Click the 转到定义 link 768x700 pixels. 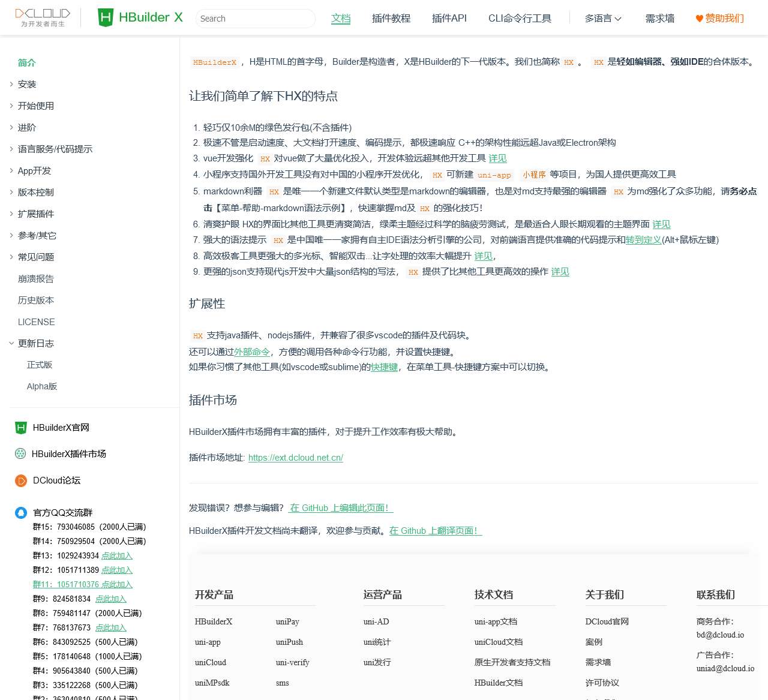[x=644, y=240]
